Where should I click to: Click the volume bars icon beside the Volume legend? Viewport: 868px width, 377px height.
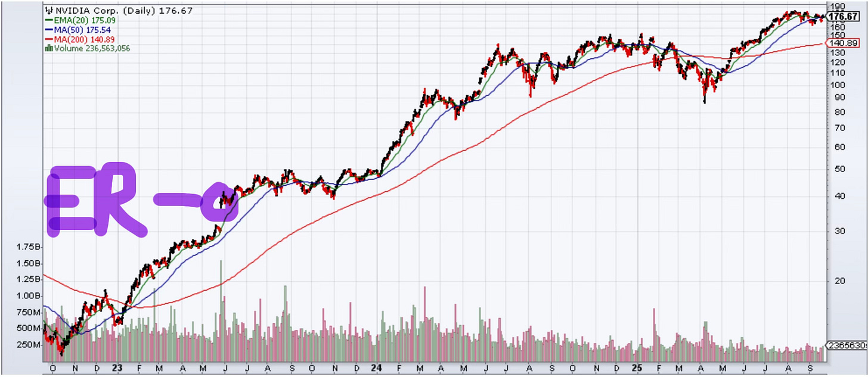click(49, 49)
